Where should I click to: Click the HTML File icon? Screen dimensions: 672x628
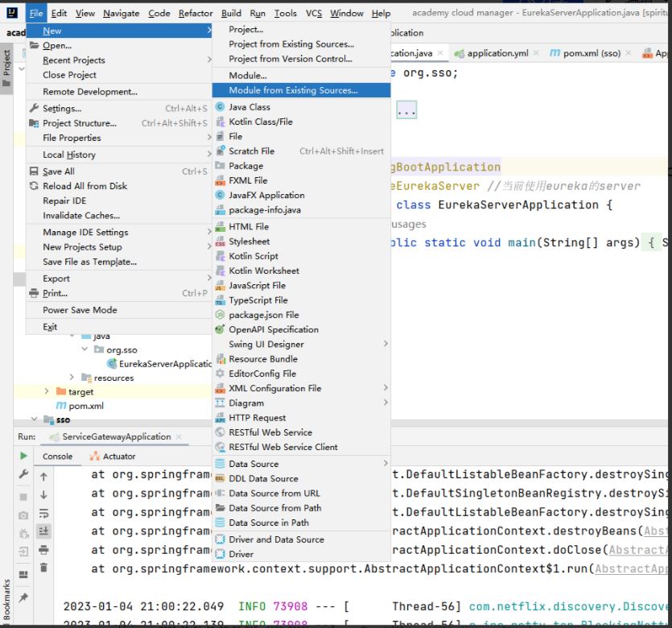[220, 226]
